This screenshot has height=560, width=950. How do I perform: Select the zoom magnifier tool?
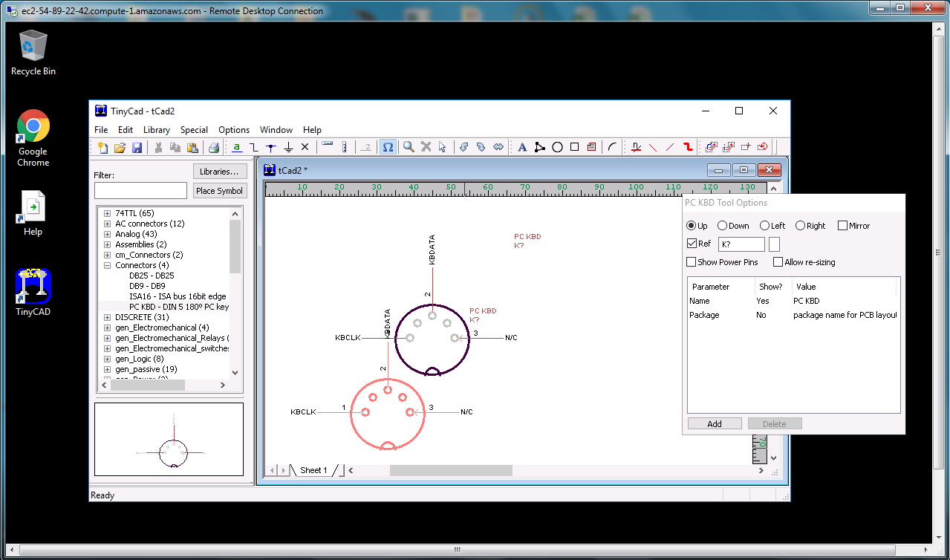tap(409, 148)
